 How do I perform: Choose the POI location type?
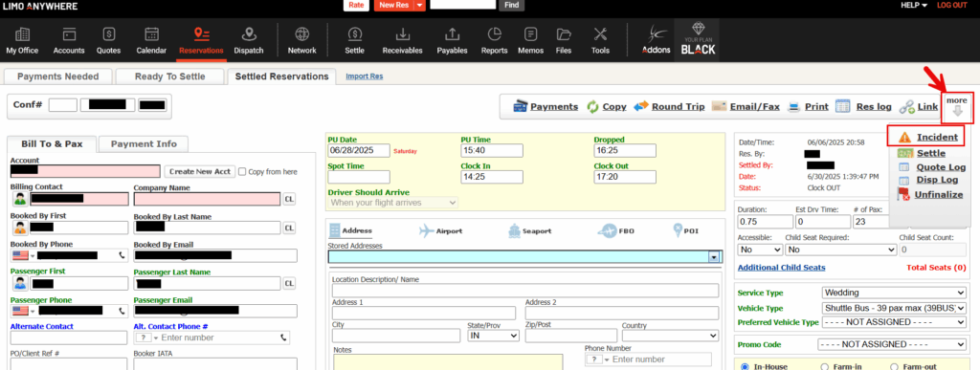685,230
